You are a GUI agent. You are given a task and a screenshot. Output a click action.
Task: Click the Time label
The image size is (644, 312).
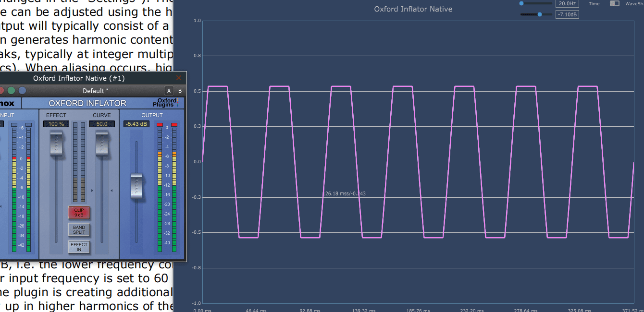(594, 3)
